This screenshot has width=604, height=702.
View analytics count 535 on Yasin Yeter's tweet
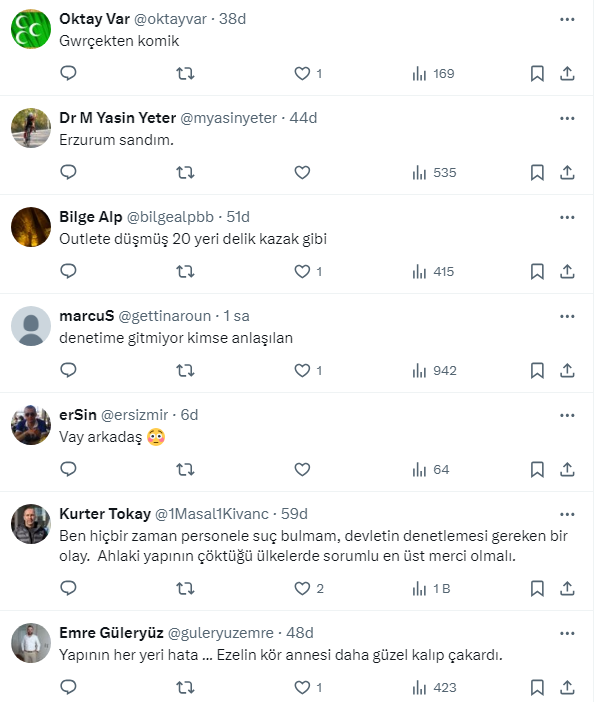pos(434,172)
